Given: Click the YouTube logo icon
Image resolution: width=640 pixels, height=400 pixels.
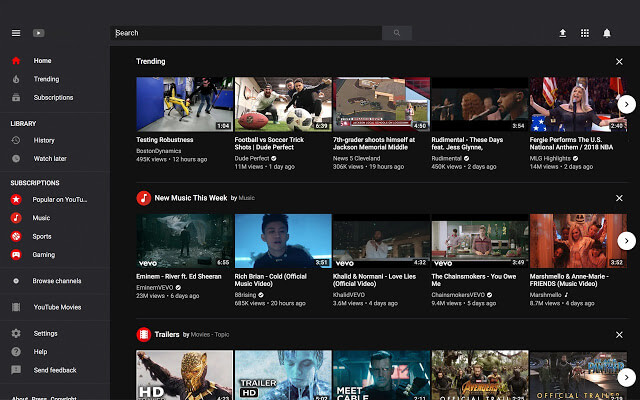Looking at the screenshot, I should coord(39,33).
